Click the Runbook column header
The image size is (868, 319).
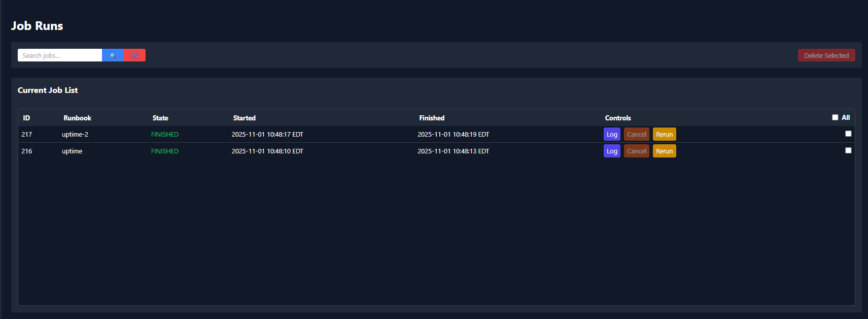(77, 117)
